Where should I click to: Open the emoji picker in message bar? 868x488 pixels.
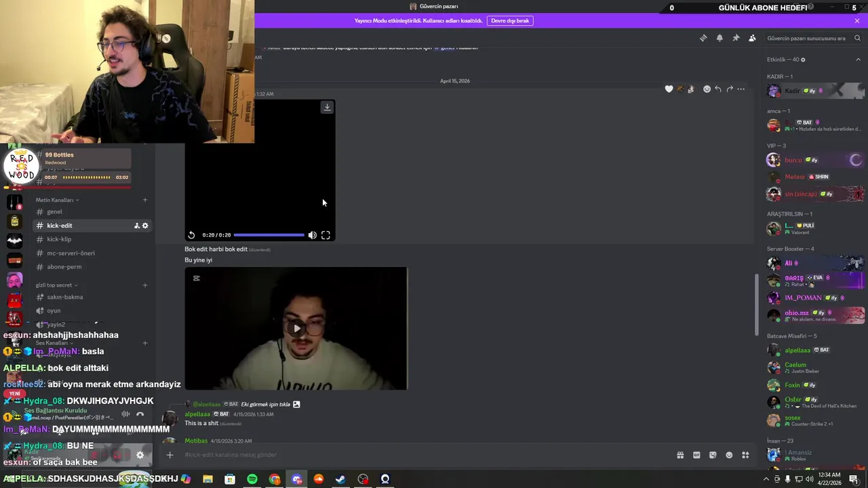729,455
